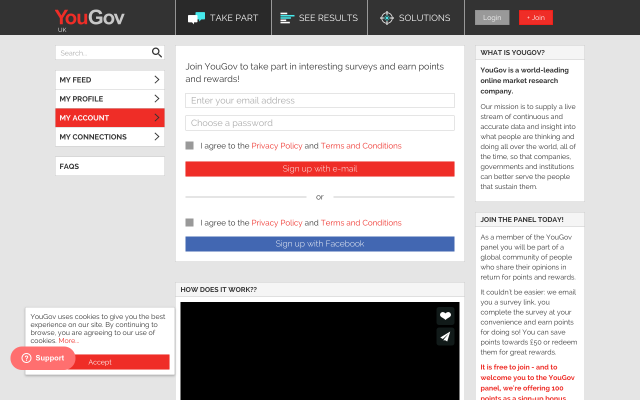Focus the email address field
The width and height of the screenshot is (640, 400).
320,100
